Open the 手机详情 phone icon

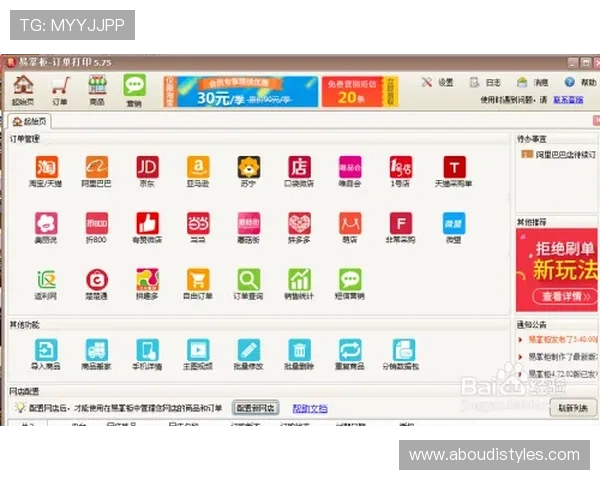tap(147, 350)
